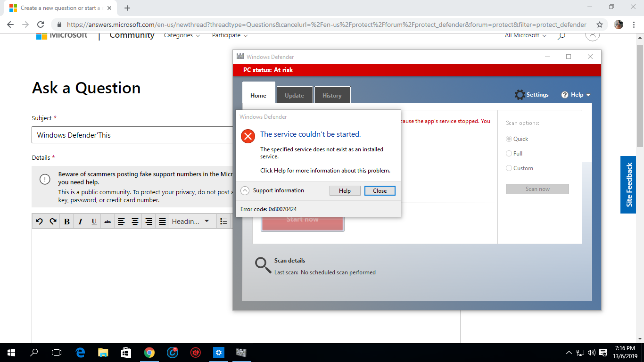644x362 pixels.
Task: Justify text in the editor
Action: (162, 221)
